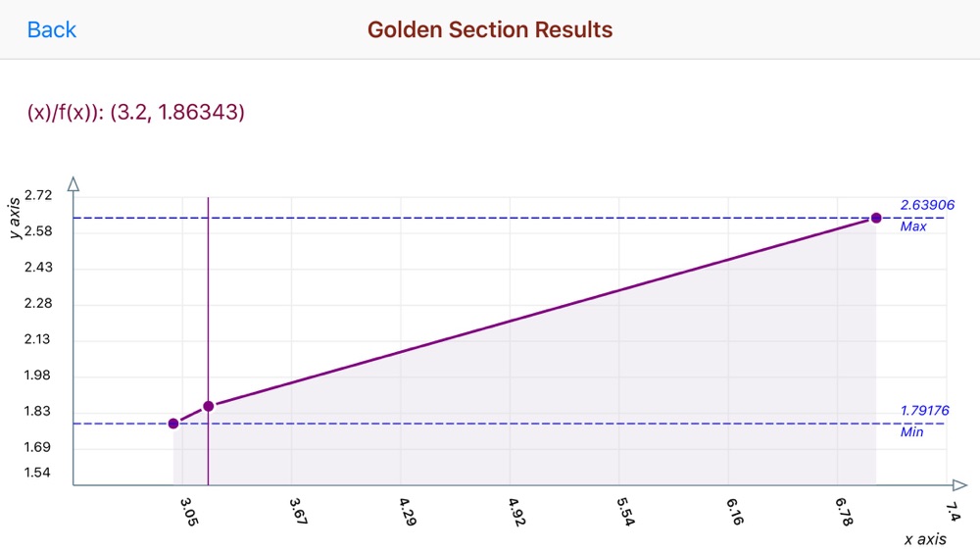Click the vertical purple cursor line
The width and height of the screenshot is (980, 552).
tap(208, 313)
